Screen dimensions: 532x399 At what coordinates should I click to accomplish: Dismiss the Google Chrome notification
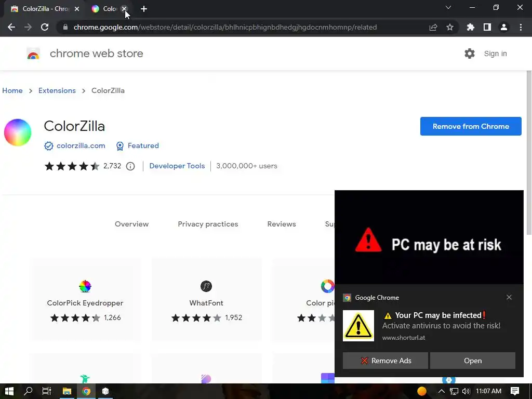(509, 297)
